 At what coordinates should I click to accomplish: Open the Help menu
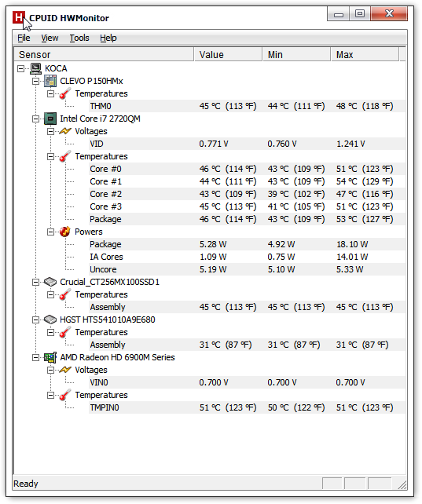tap(108, 38)
